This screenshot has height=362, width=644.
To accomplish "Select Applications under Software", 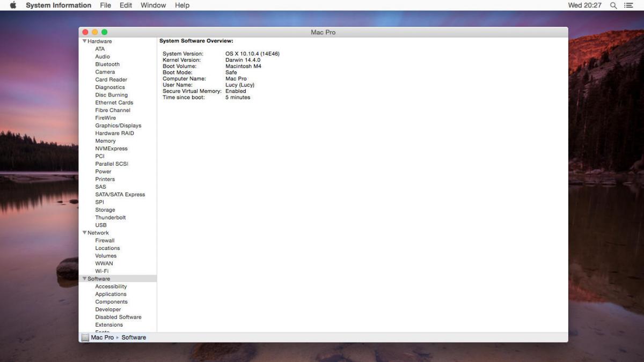I will (111, 294).
